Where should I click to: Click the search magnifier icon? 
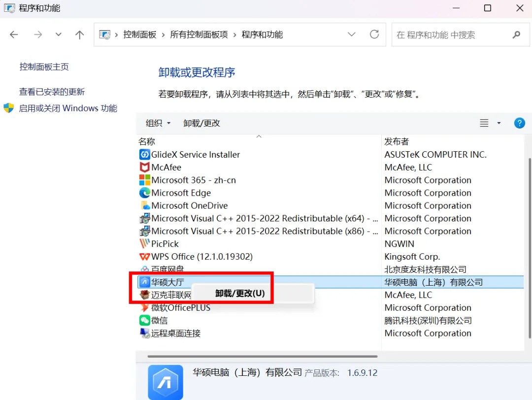pyautogui.click(x=516, y=34)
